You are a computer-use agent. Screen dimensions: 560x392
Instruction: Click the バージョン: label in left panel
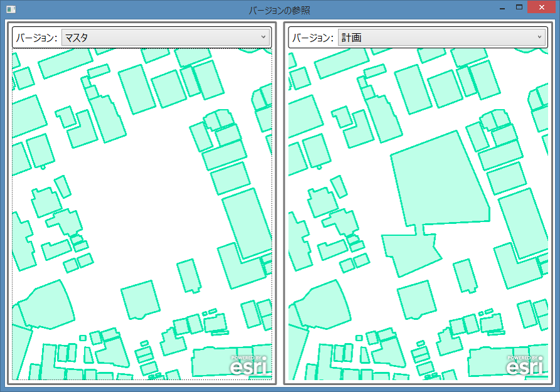(37, 38)
